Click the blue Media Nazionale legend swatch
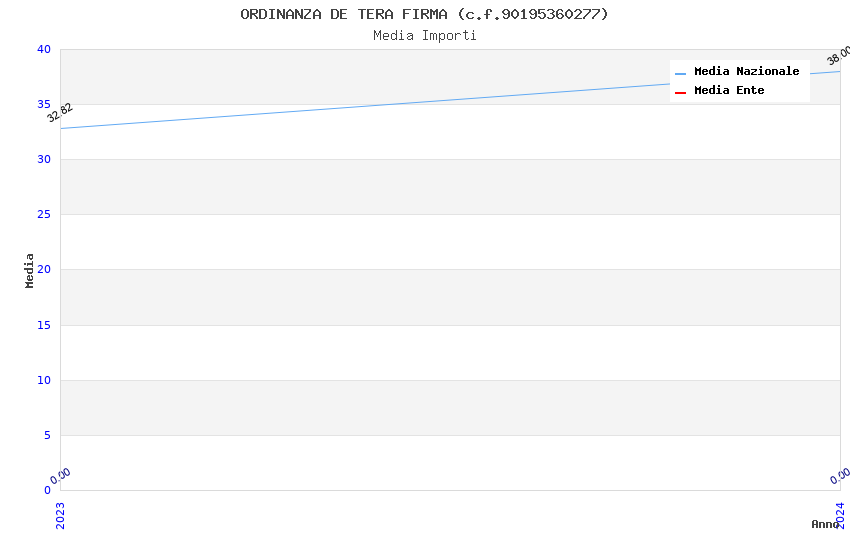 (680, 73)
